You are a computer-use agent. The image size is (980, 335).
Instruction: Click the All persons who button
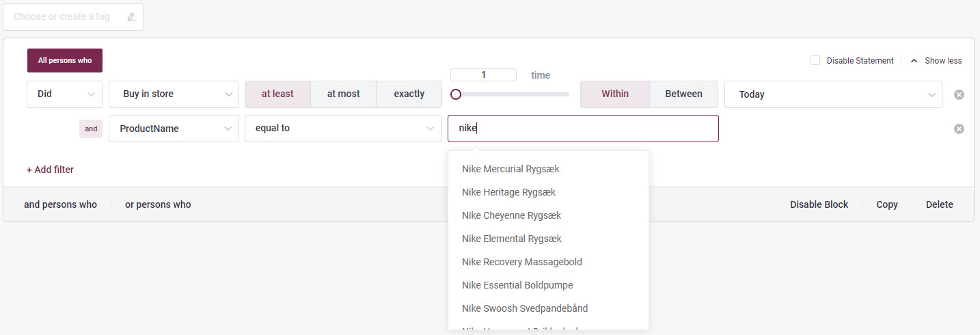[x=65, y=60]
